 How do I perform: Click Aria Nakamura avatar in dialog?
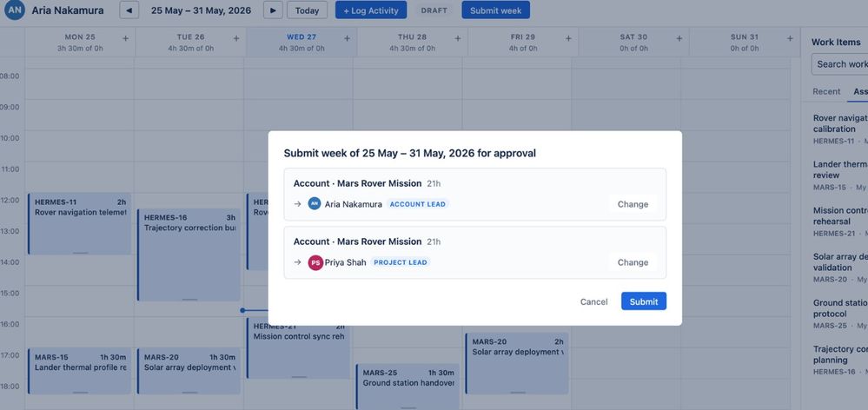point(315,203)
